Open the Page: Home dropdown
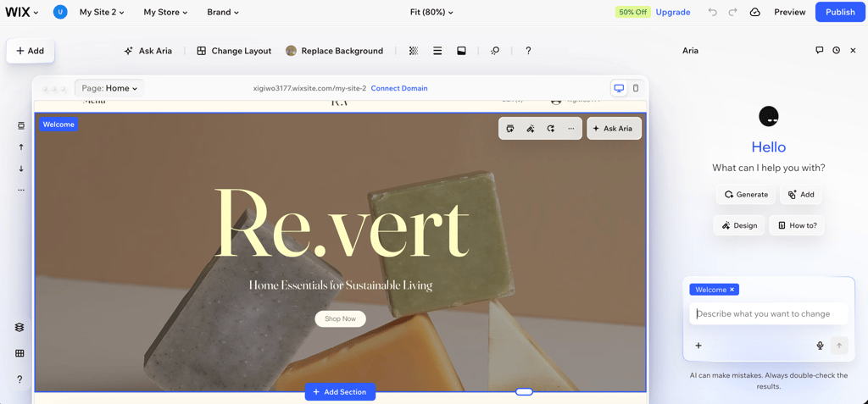This screenshot has width=868, height=404. (109, 89)
